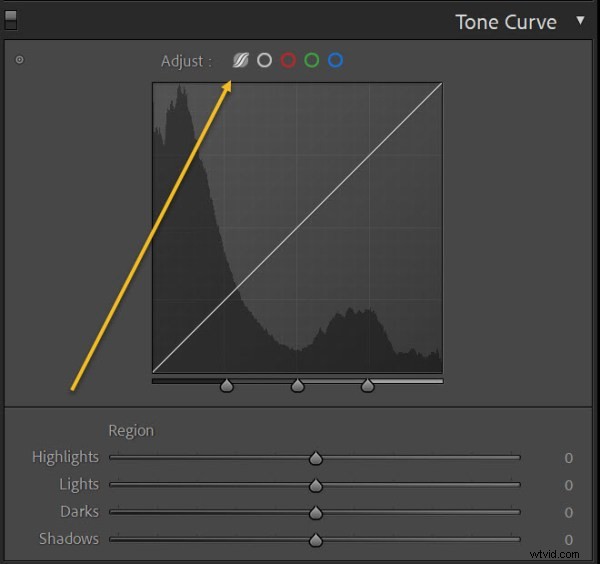Click the Adjust label text
Viewport: 600px width, 564px height.
coord(186,61)
